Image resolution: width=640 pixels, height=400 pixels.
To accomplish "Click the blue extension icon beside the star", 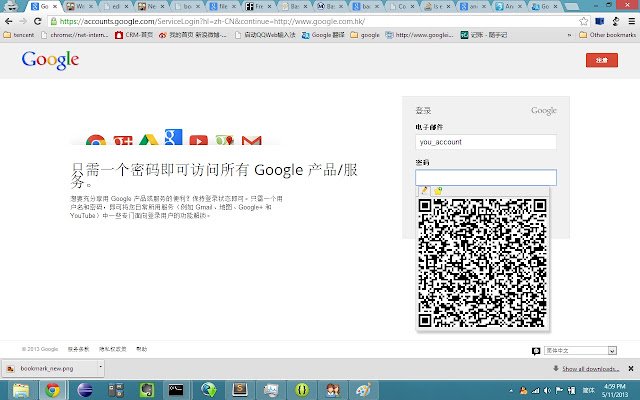I will (x=600, y=21).
